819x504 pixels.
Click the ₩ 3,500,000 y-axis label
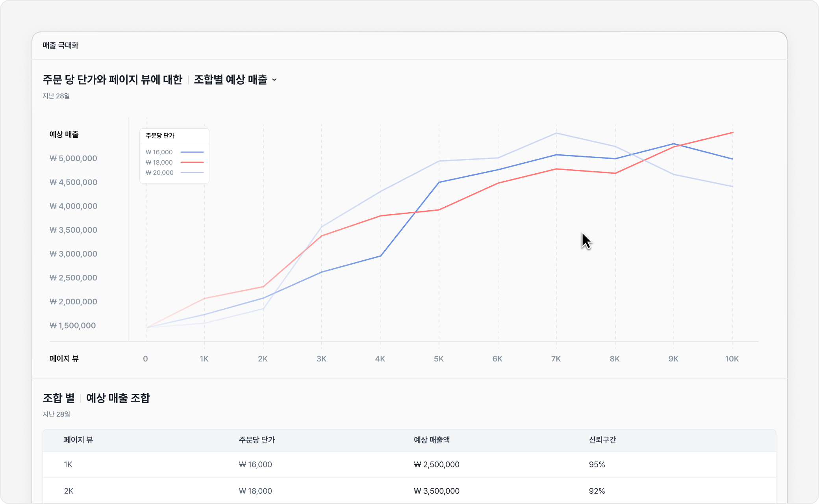(73, 230)
